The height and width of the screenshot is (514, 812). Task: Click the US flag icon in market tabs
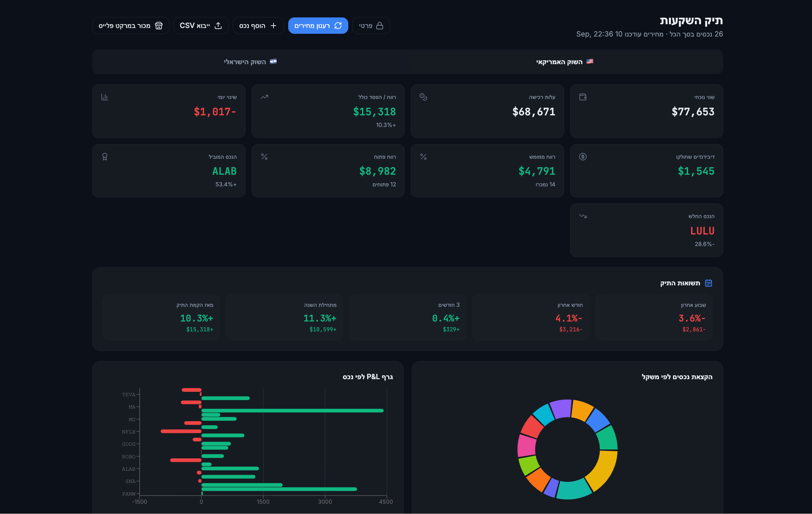coord(590,61)
